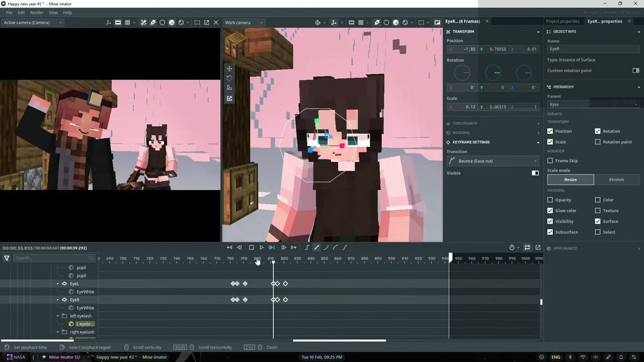The height and width of the screenshot is (362, 644).
Task: Click the timeline filter funnel icon
Action: (7, 258)
